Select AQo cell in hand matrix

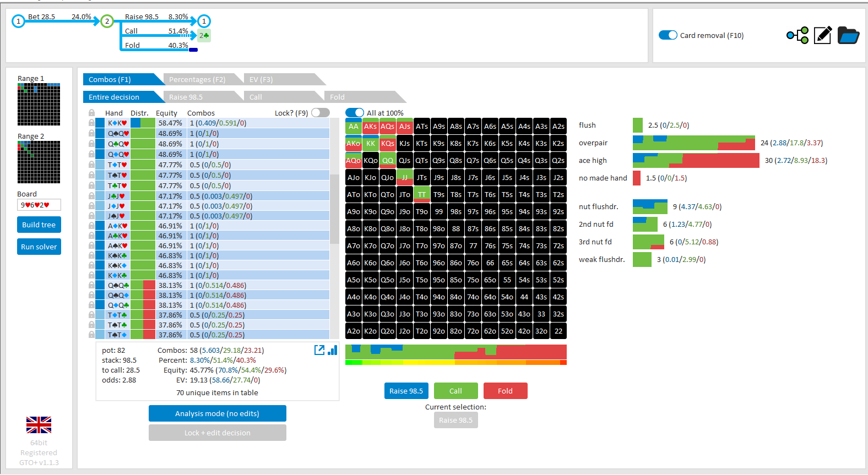[354, 160]
